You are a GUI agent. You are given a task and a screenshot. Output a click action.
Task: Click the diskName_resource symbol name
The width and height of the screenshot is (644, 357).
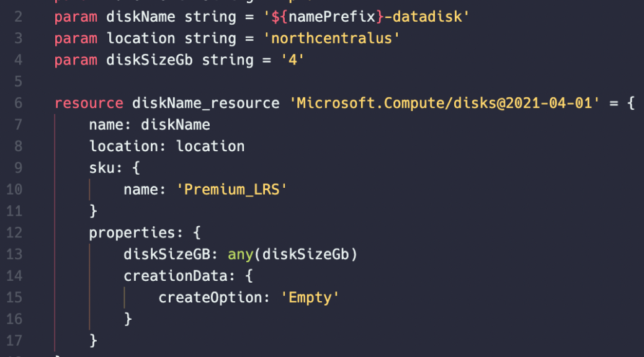pyautogui.click(x=206, y=104)
